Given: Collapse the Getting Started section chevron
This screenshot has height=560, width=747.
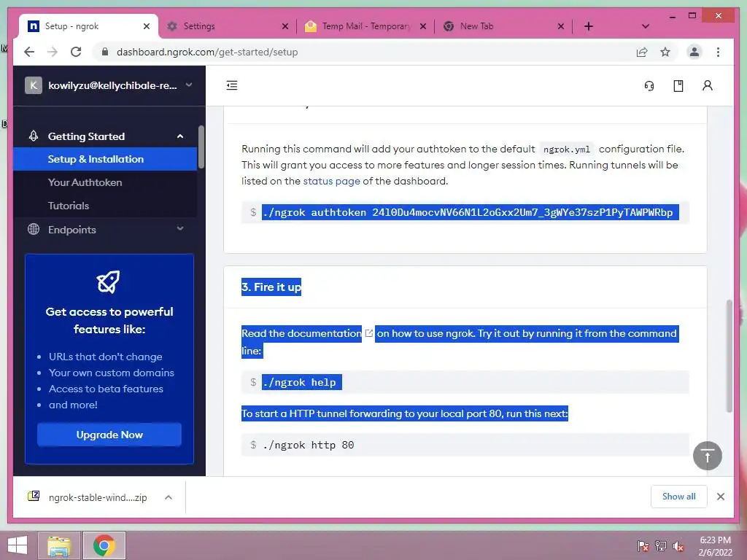Looking at the screenshot, I should (180, 136).
